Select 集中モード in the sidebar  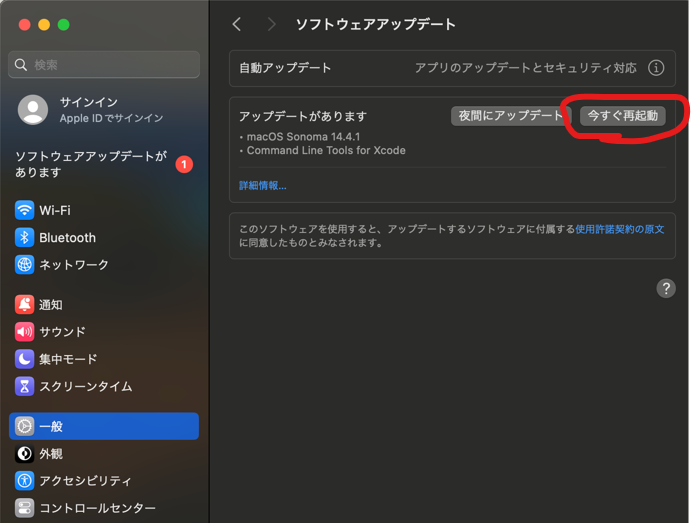click(x=104, y=359)
